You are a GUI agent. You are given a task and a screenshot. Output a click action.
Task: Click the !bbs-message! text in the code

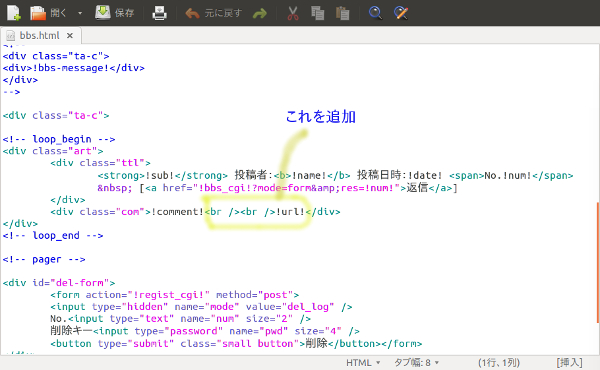(71, 68)
